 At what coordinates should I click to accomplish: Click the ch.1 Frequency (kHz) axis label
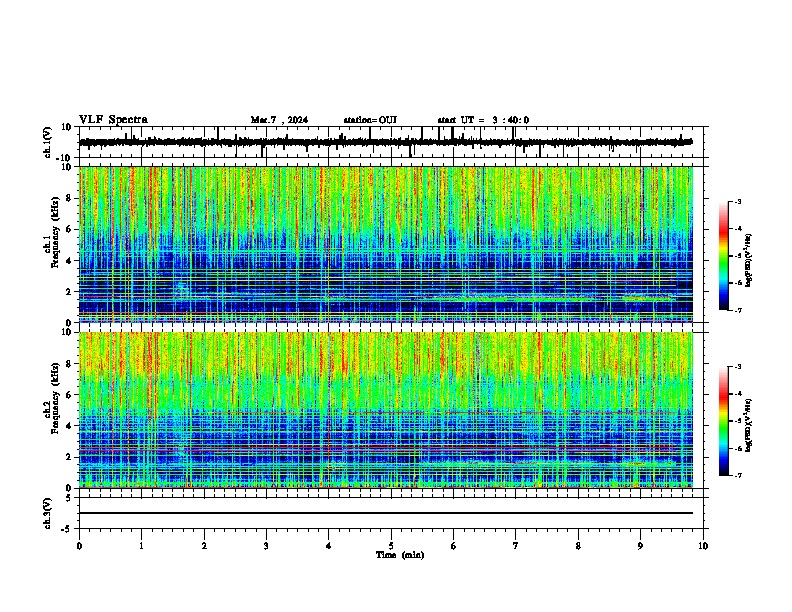pos(51,232)
